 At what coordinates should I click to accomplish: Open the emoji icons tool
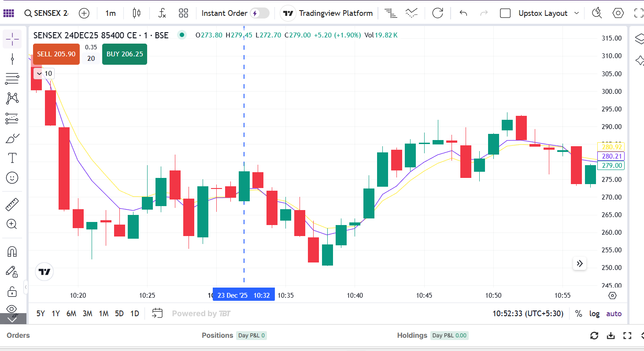(12, 178)
